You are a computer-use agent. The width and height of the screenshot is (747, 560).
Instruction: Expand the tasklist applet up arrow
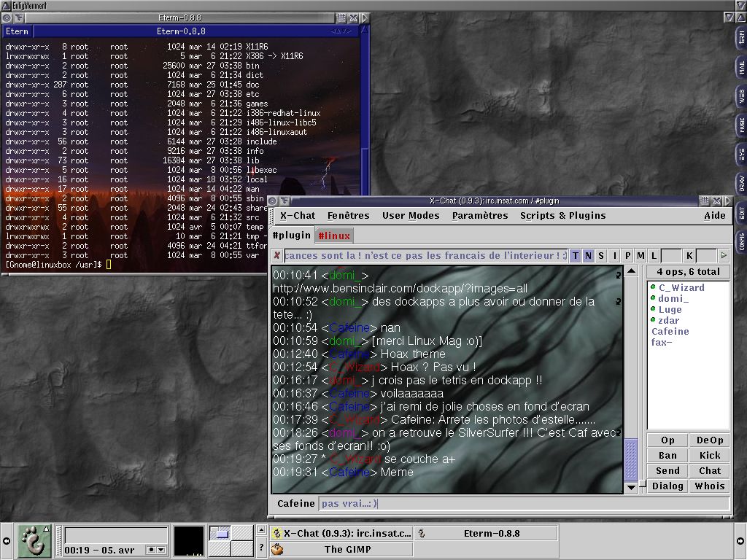[261, 529]
